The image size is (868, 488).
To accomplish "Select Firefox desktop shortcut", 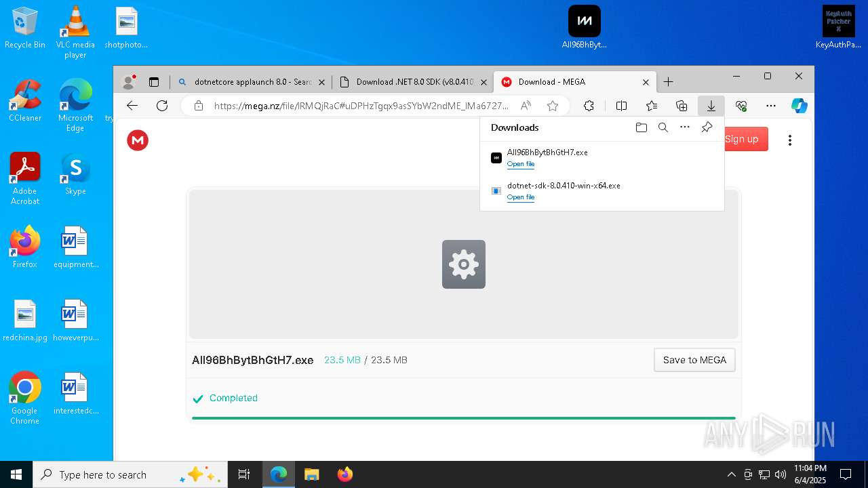I will (x=25, y=247).
